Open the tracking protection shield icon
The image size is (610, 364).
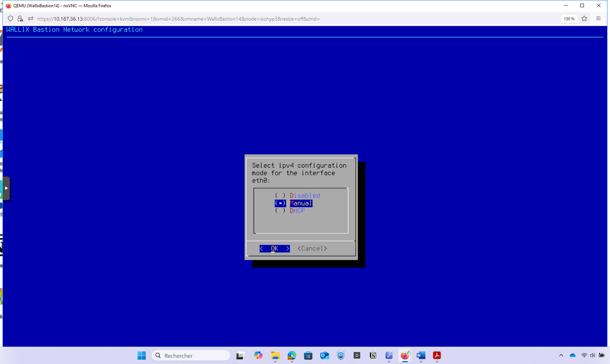click(10, 19)
